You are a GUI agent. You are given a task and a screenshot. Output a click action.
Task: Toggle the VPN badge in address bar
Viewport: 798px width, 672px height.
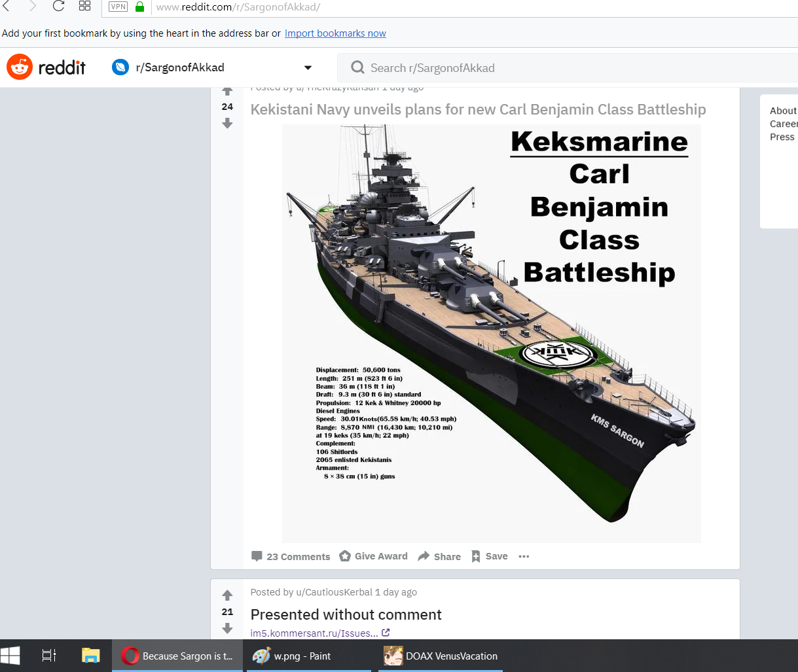(x=118, y=7)
